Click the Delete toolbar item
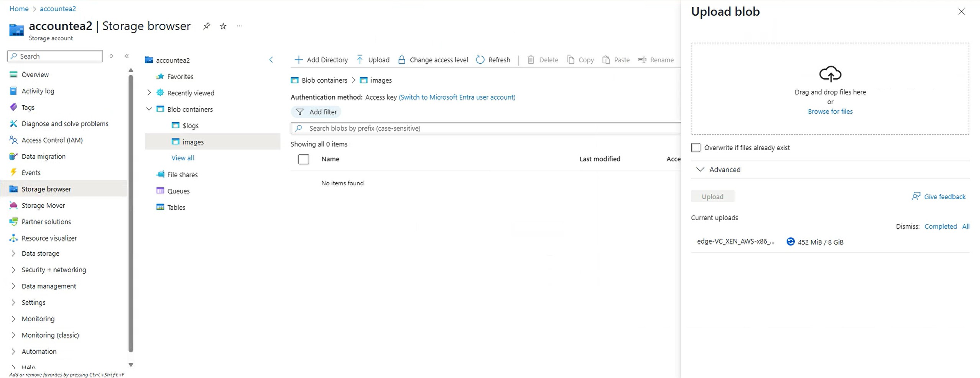This screenshot has height=378, width=980. (x=543, y=60)
